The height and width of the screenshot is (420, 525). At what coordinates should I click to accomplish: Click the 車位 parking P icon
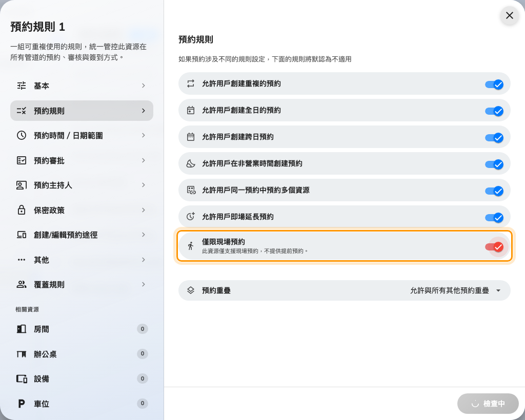22,404
